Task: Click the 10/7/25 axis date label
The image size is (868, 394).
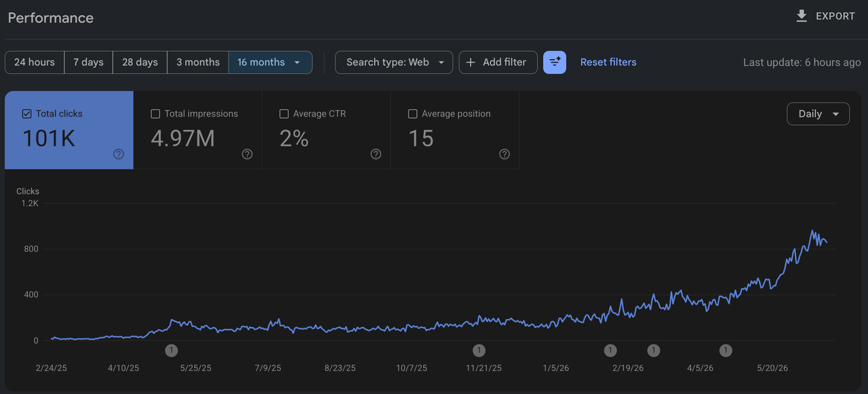Action: (x=412, y=368)
